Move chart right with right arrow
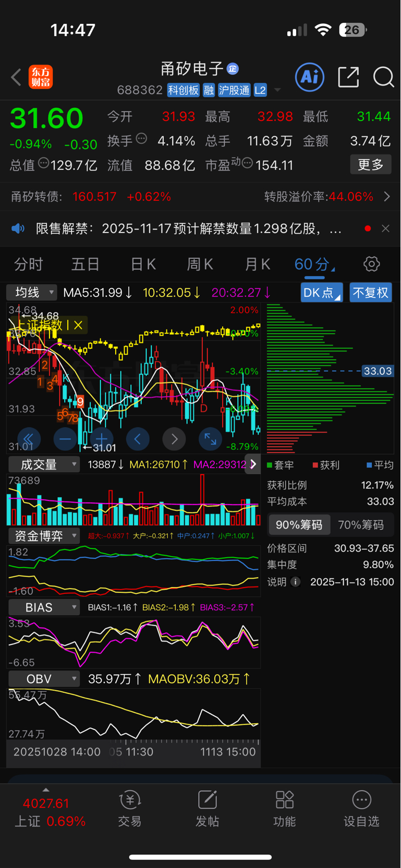 tap(174, 439)
